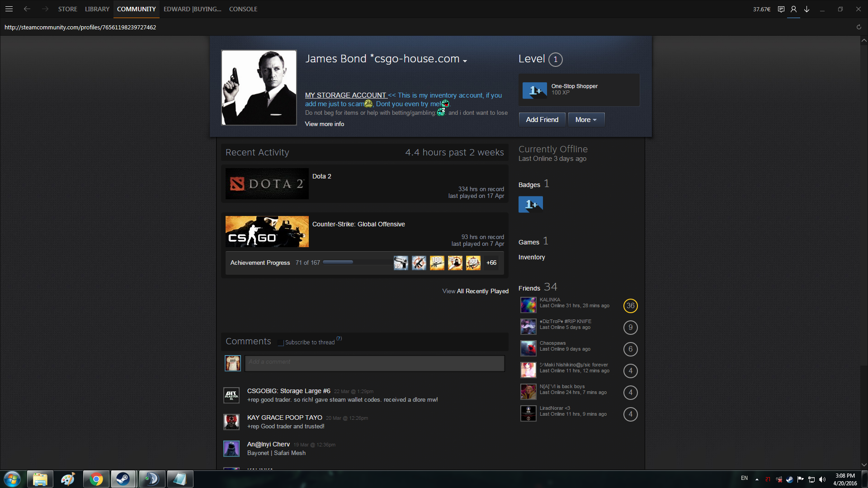Expand the profile name history arrow
Image resolution: width=868 pixels, height=488 pixels.
pos(465,61)
